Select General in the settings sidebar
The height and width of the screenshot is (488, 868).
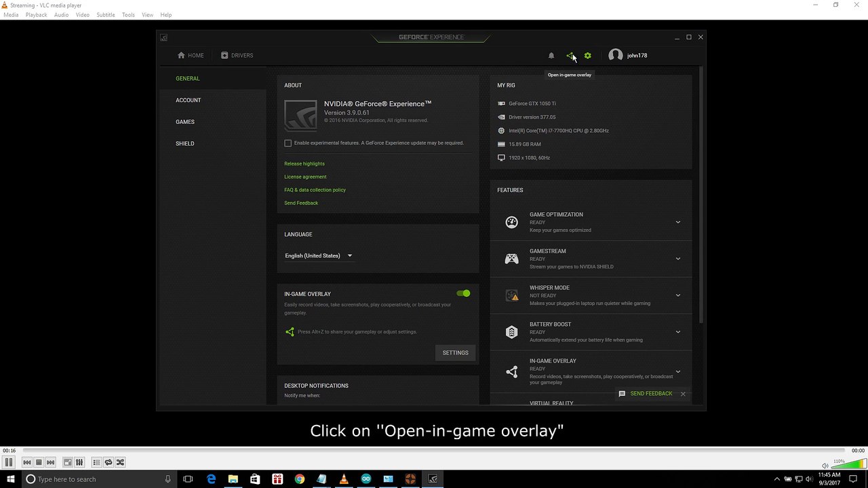188,79
